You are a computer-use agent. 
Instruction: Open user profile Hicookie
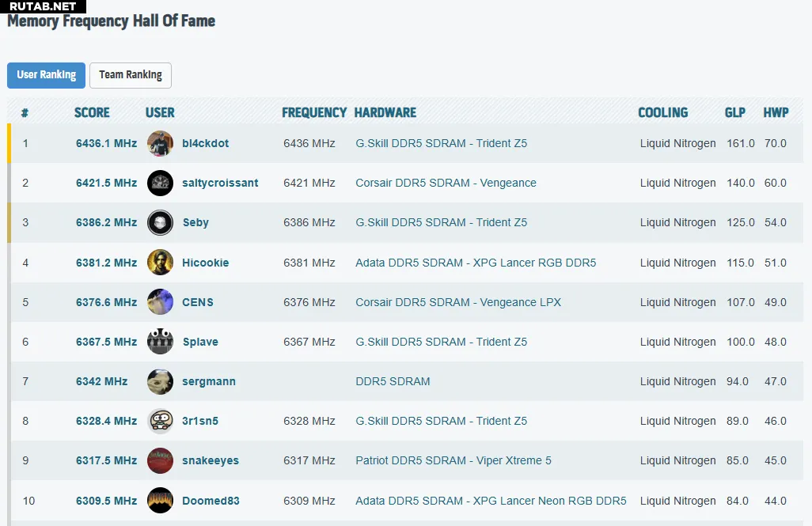205,263
